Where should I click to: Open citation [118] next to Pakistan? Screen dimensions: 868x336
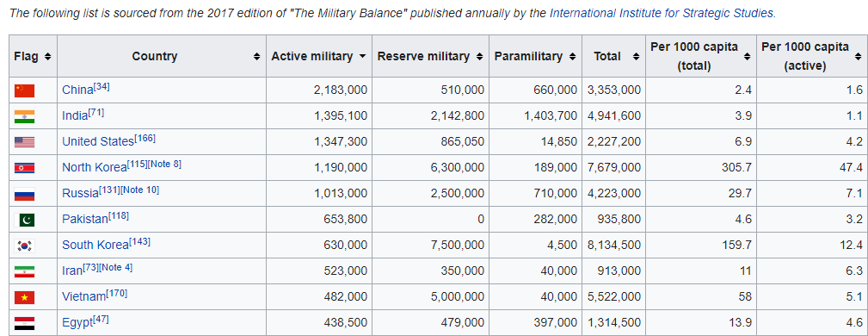[x=119, y=216]
